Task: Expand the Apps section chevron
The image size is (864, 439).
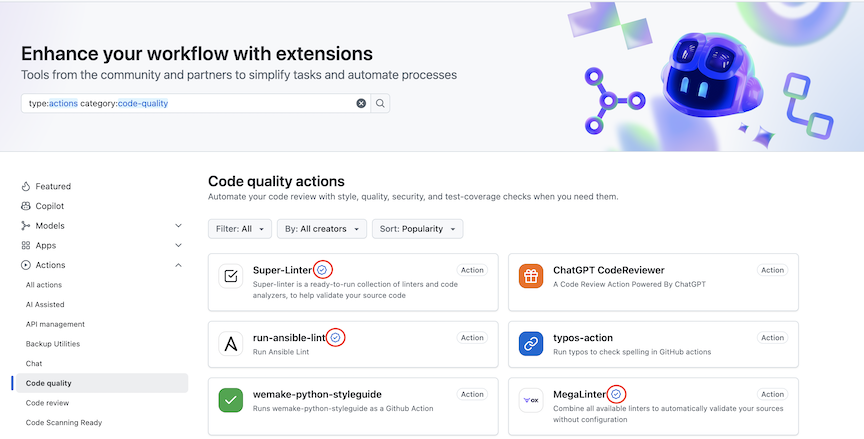Action: (178, 245)
